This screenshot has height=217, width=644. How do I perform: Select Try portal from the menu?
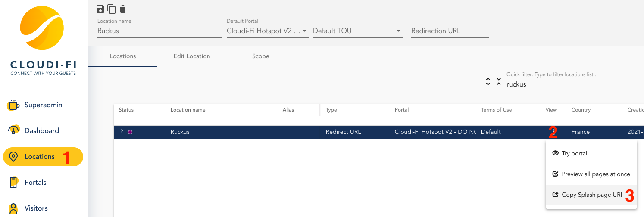point(591,153)
